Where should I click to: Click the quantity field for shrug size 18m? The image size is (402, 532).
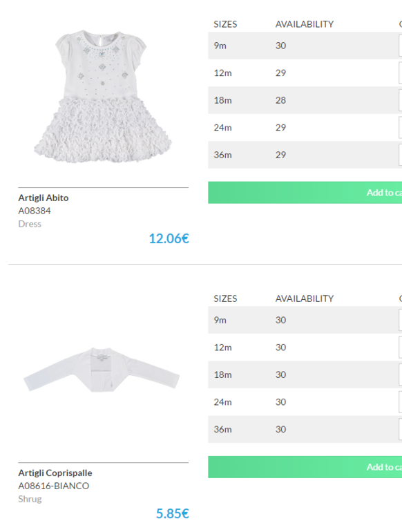(401, 374)
